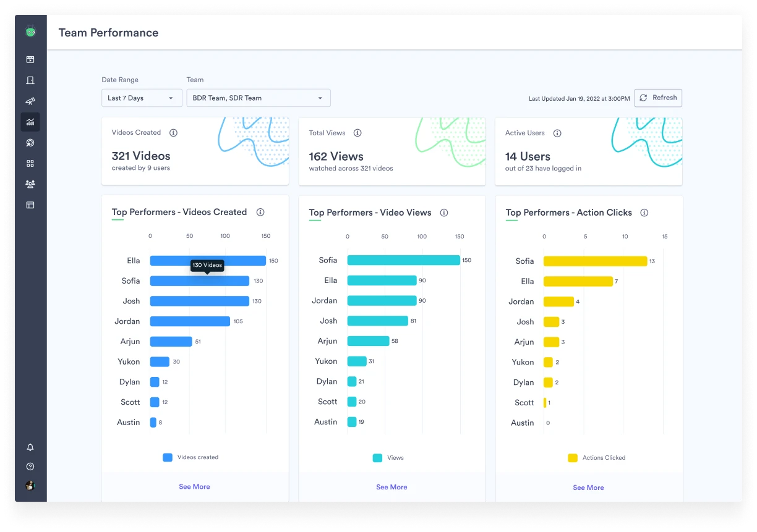The height and width of the screenshot is (532, 757).
Task: Click the 162 Views heading
Action: pyautogui.click(x=336, y=156)
